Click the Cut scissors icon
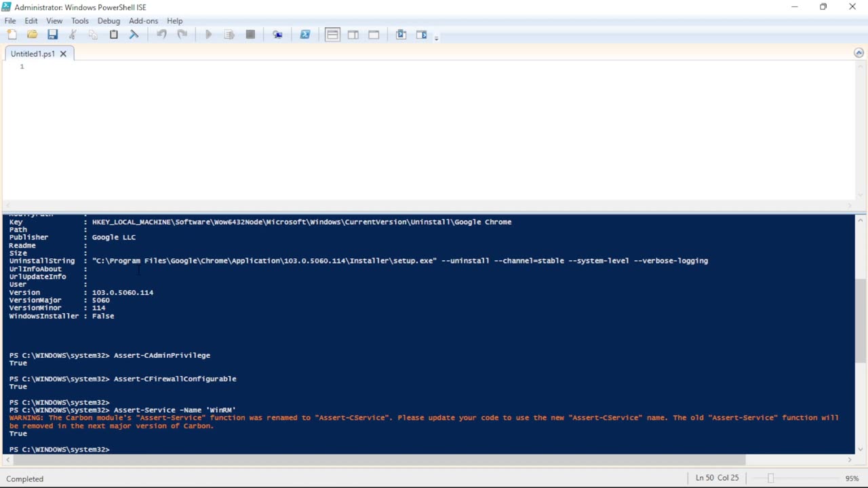 coord(73,35)
